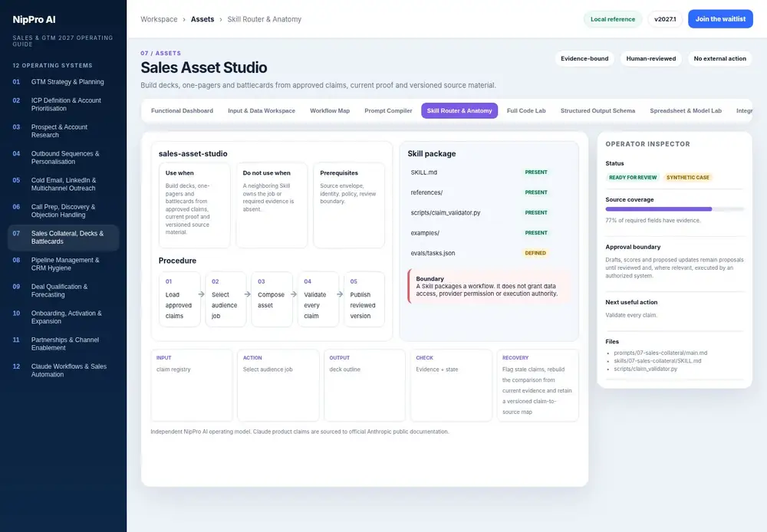The image size is (767, 532).
Task: Click SKILL.md in Skill package
Action: pos(424,172)
